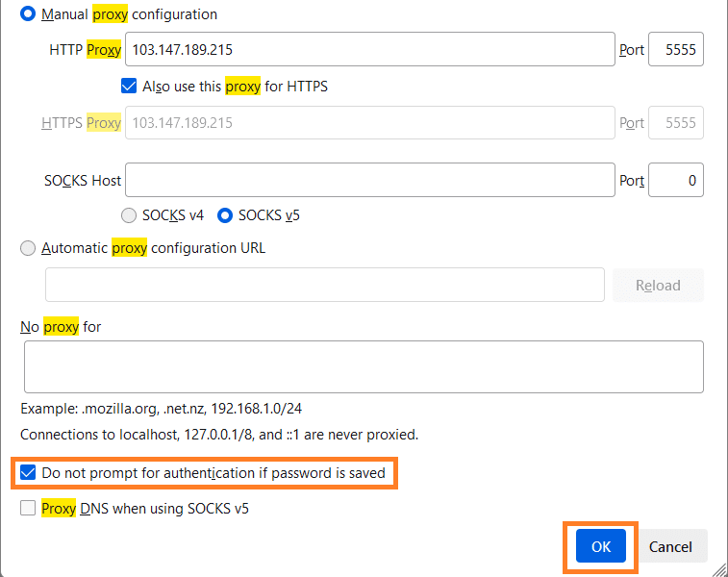Click the automatic proxy configuration URL field
Viewport: 728px width, 577px height.
pyautogui.click(x=324, y=285)
